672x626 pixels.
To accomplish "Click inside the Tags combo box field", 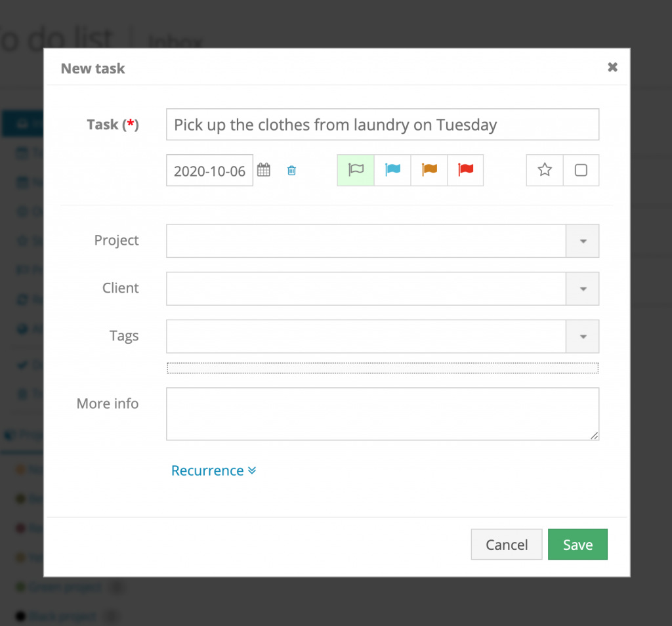I will 366,337.
